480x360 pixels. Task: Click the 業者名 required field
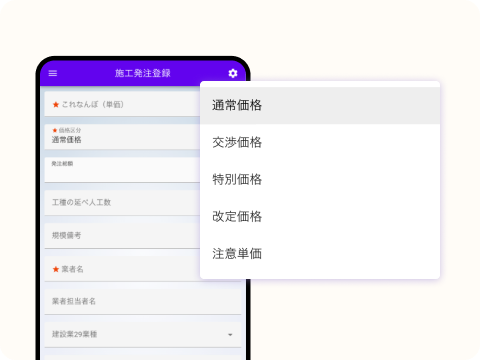click(x=122, y=269)
